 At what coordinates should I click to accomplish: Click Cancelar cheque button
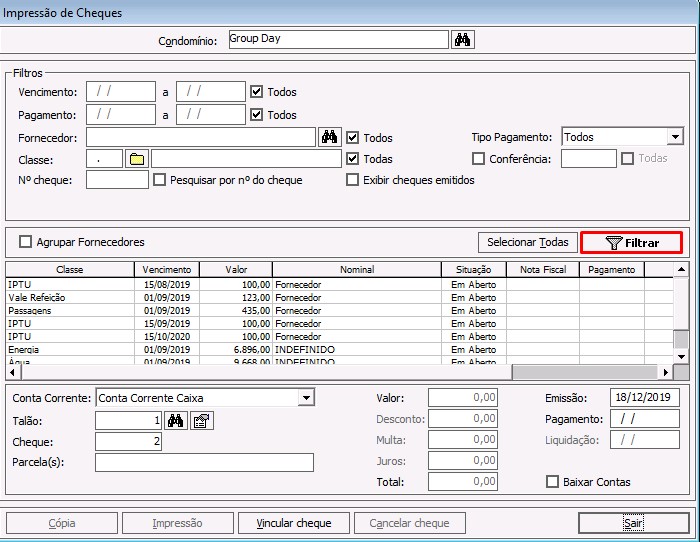(x=410, y=523)
